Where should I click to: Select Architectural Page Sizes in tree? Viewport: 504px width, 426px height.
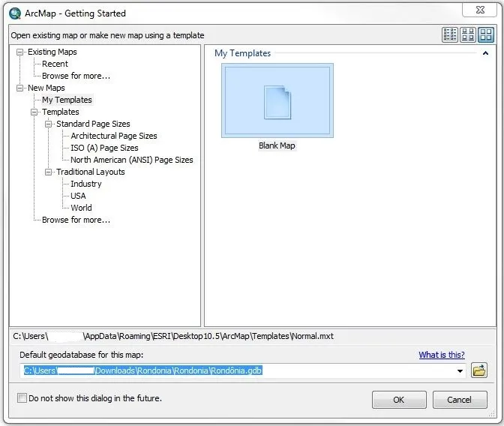pos(113,136)
